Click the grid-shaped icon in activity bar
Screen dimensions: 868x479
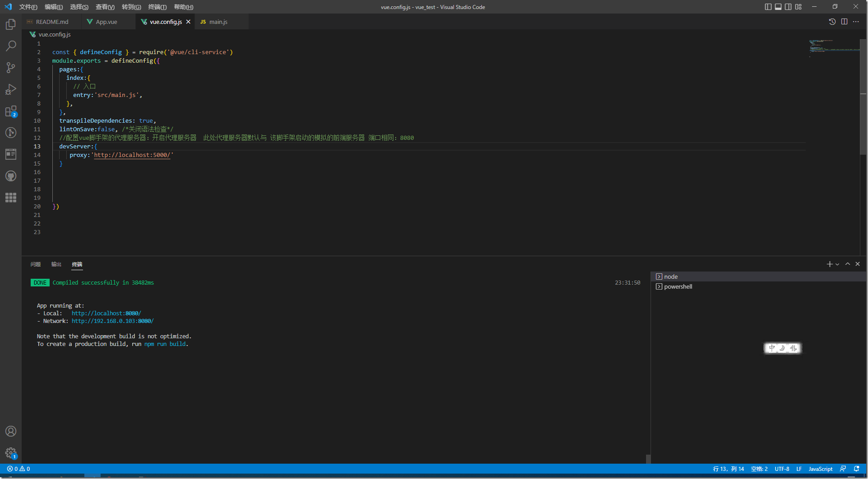pos(11,198)
